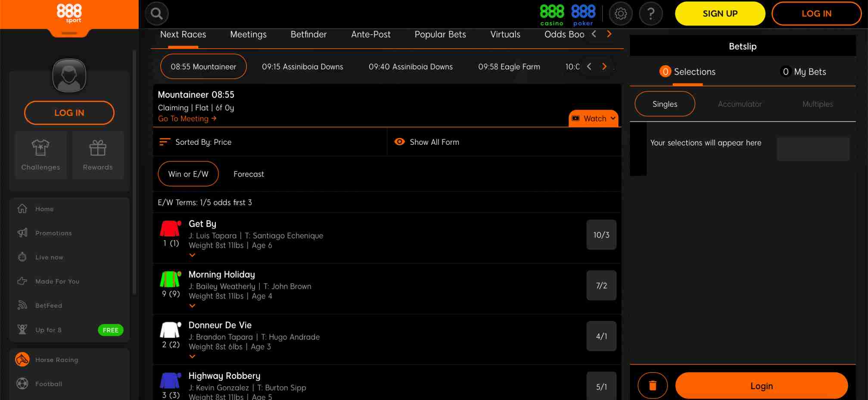Expand form details for Get By
Screen dimensions: 868x400
pyautogui.click(x=192, y=255)
